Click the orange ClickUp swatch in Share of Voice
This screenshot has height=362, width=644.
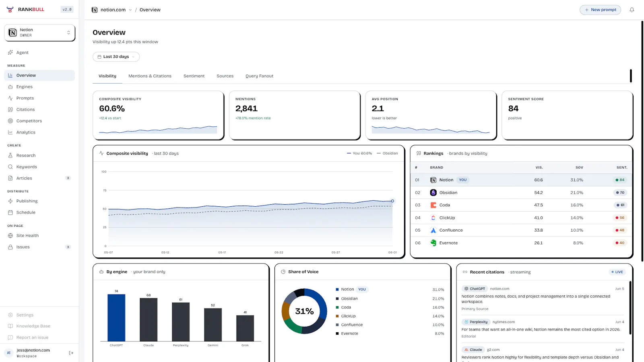[x=337, y=316]
